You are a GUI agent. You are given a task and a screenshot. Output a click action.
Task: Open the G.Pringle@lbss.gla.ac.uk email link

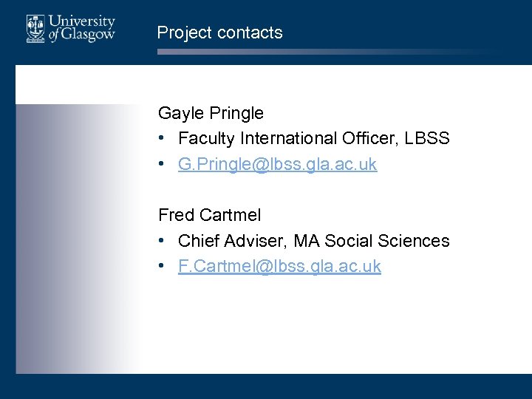[277, 164]
